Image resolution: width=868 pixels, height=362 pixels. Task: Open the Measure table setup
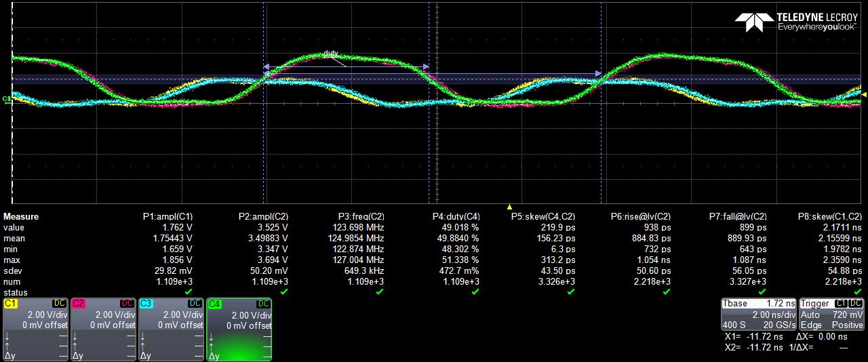[x=21, y=217]
